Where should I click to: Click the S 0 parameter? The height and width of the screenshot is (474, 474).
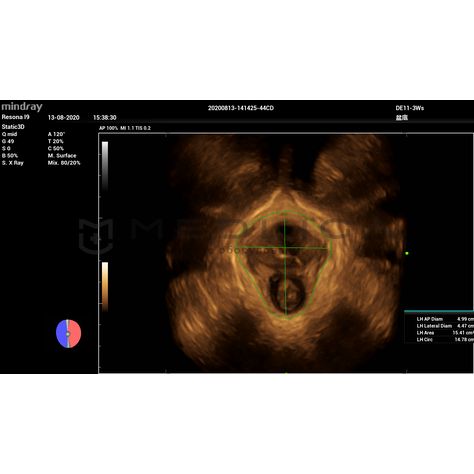[x=6, y=148]
